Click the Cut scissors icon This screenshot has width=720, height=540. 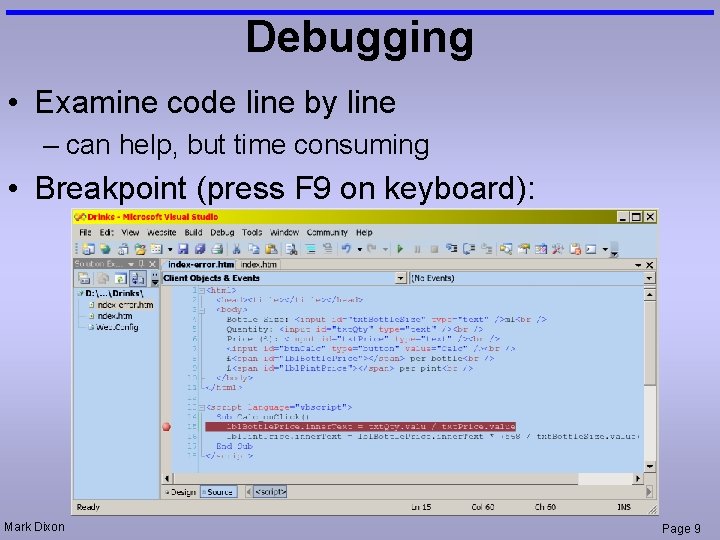click(x=236, y=249)
